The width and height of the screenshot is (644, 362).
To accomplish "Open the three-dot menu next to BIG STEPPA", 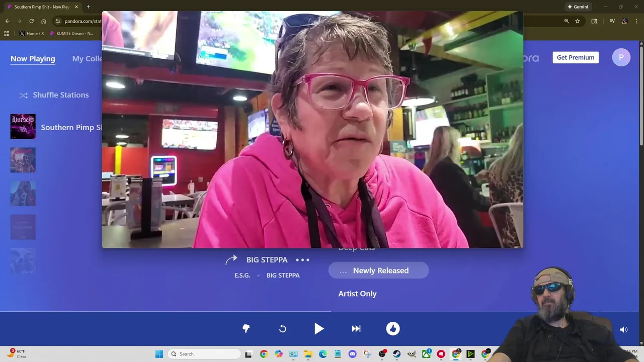I will pos(302,260).
